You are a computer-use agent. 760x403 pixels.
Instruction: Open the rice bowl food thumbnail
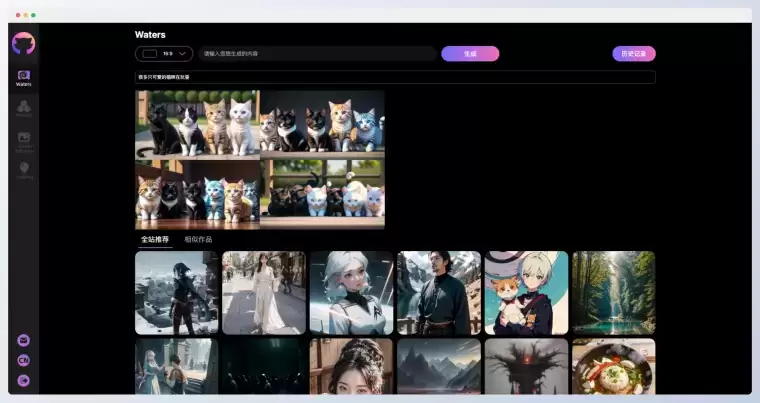(x=614, y=367)
